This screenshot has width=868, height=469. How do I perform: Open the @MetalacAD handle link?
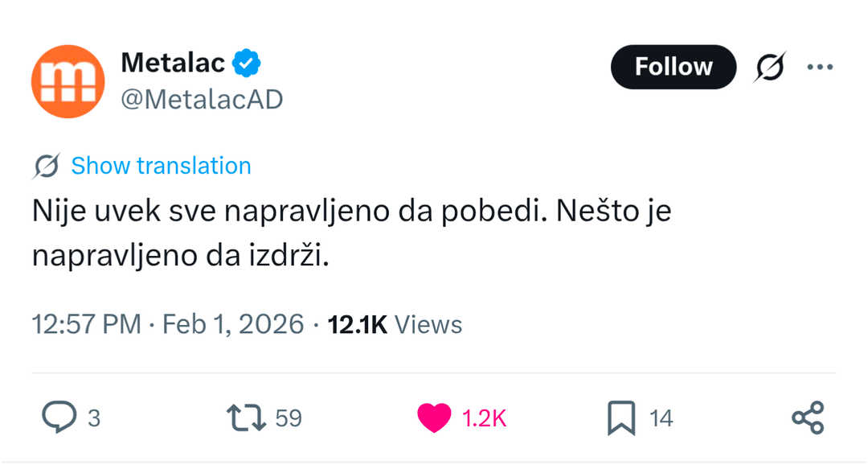click(x=202, y=100)
